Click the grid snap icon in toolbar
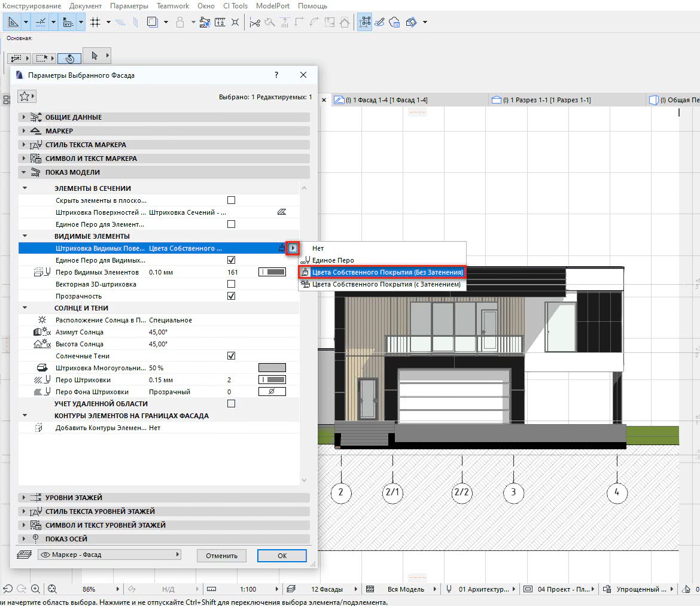Screen dimensions: 700x606 click(x=95, y=23)
